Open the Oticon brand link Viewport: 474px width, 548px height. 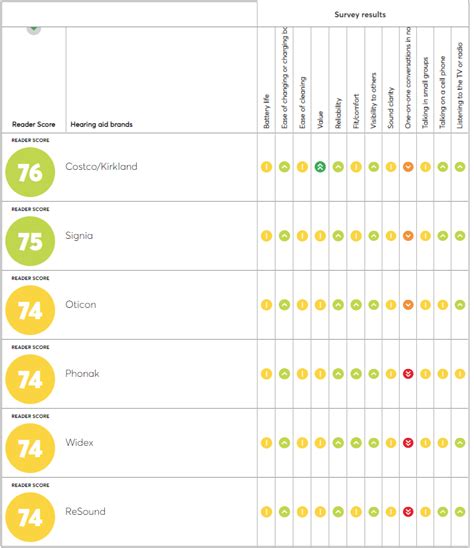81,304
